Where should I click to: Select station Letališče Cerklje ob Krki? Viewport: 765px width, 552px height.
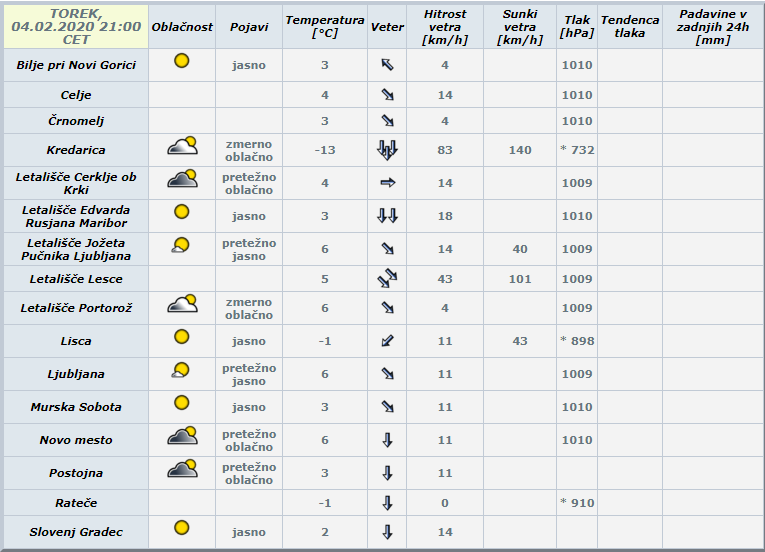[76, 183]
